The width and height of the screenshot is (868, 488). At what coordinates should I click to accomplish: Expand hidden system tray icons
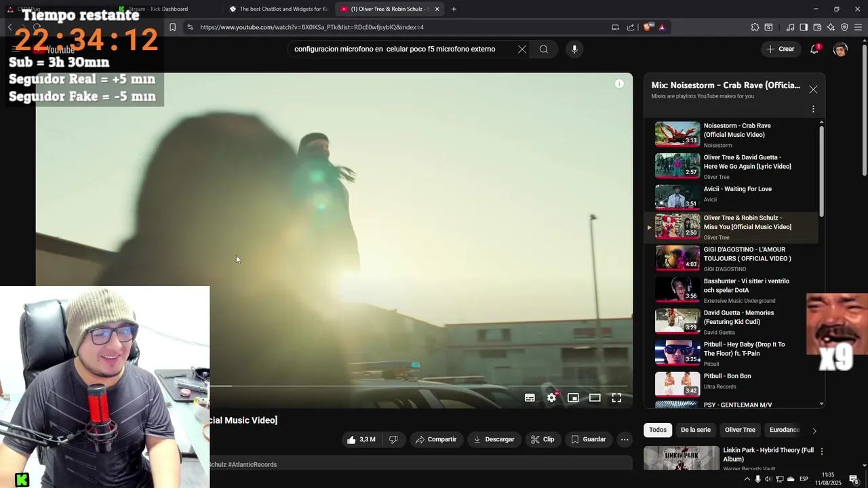coord(747,479)
